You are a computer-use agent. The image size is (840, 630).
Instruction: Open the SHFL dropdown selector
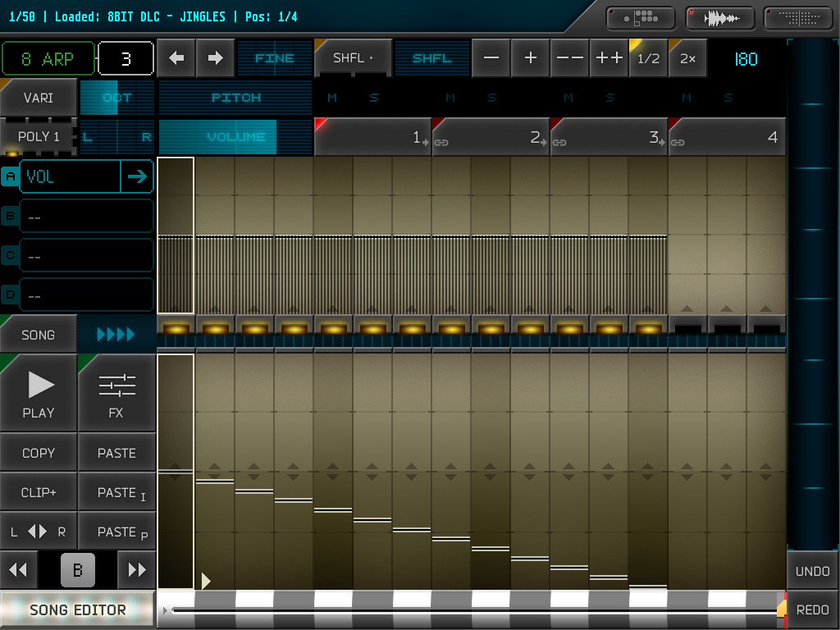tap(353, 58)
